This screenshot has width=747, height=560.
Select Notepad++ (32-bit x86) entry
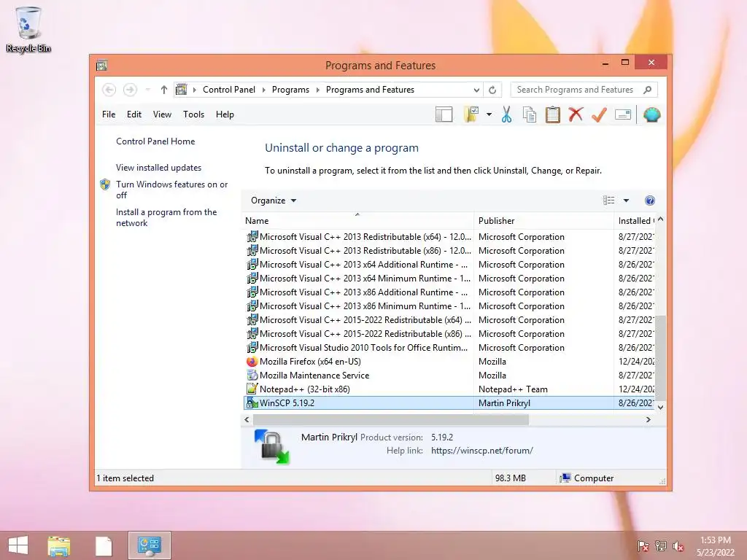pyautogui.click(x=449, y=389)
